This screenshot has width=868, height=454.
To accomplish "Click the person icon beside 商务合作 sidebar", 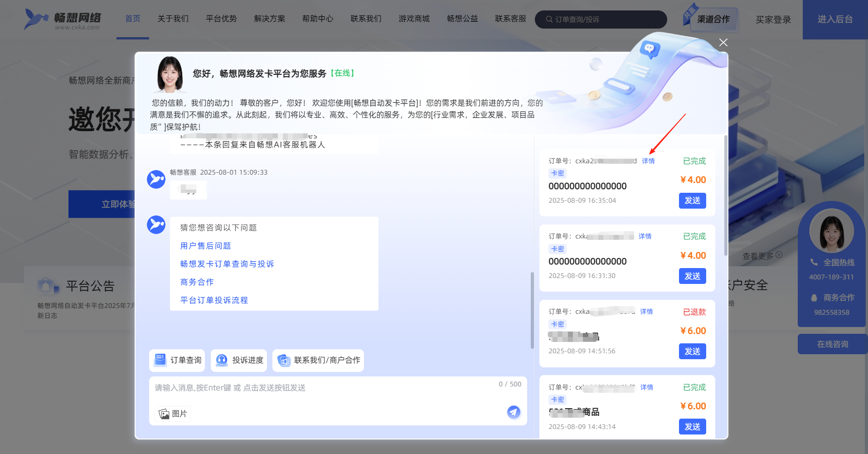I will point(814,298).
